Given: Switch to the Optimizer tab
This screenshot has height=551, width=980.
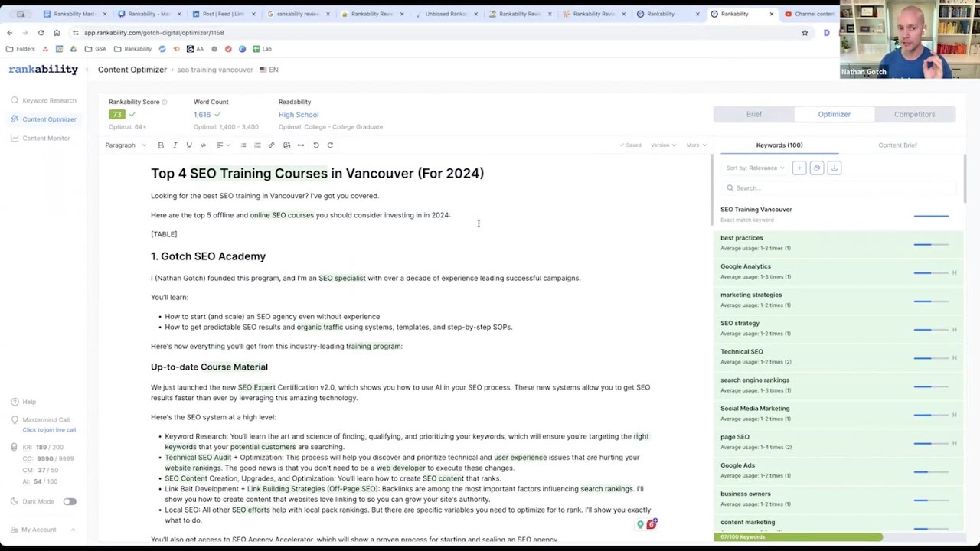Looking at the screenshot, I should 834,114.
